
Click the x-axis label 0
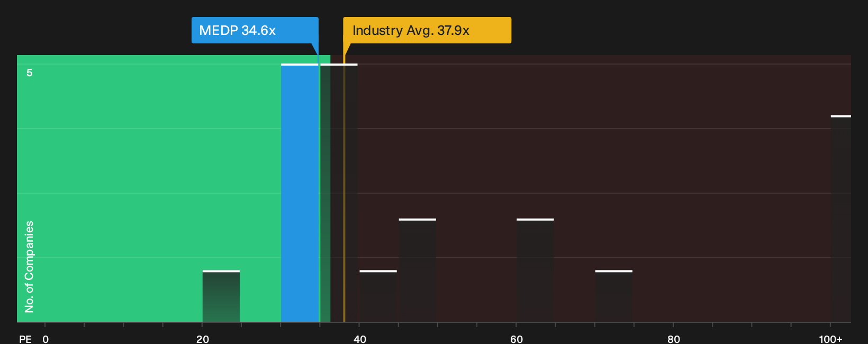[46, 339]
